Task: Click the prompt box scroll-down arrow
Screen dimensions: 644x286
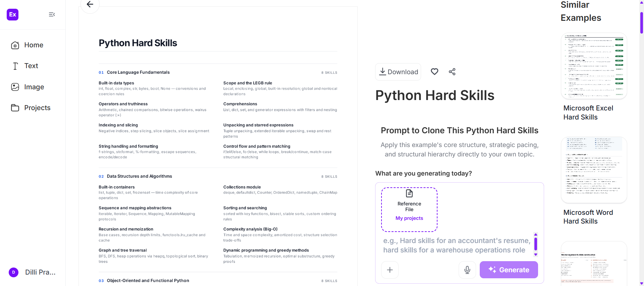Action: click(536, 254)
